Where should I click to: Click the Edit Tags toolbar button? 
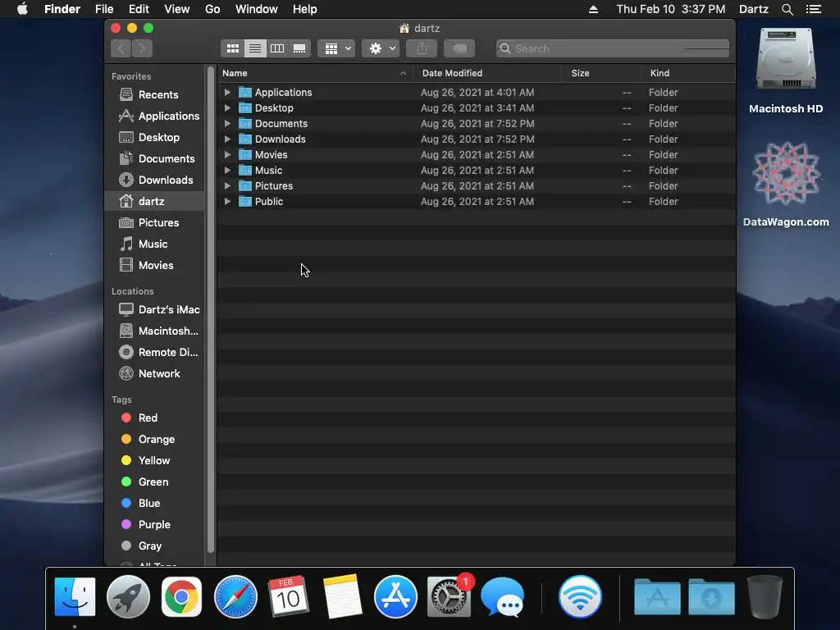(459, 48)
